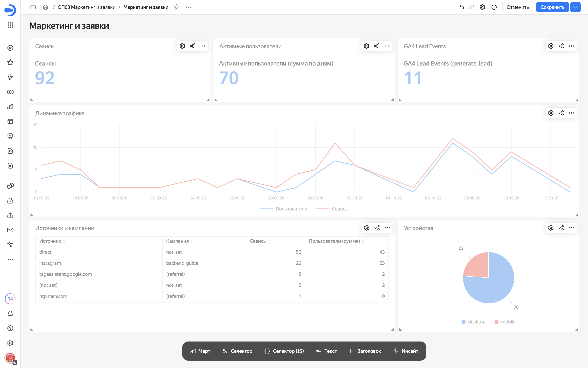Screen dimensions: 588x368
Task: Go to home via the house icon
Action: (45, 7)
